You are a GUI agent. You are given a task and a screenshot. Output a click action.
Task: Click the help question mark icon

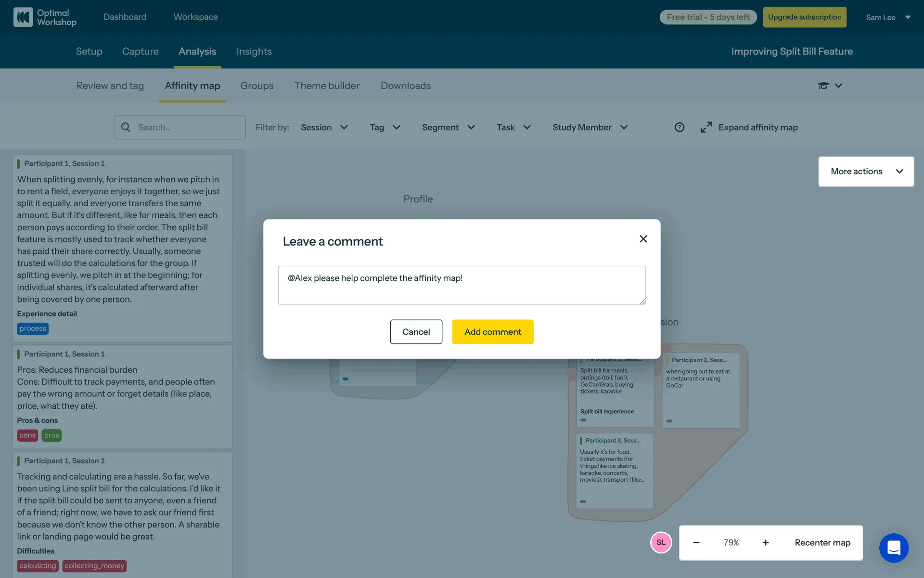[x=679, y=127]
